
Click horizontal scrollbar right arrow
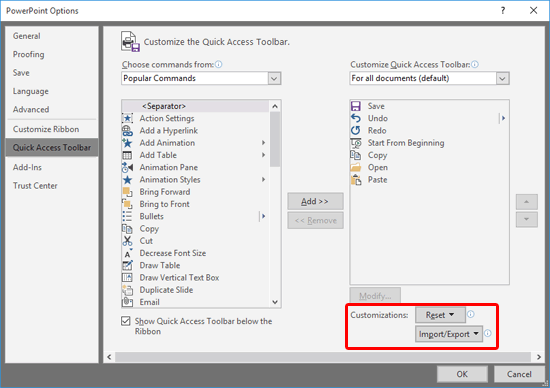point(539,357)
